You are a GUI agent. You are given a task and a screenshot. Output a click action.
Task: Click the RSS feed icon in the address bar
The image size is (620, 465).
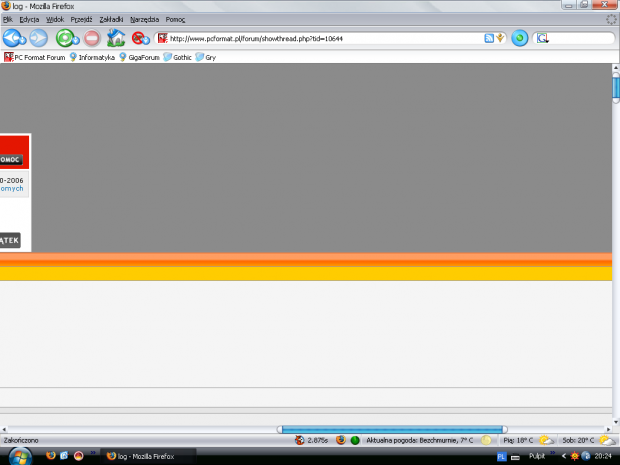tap(489, 38)
